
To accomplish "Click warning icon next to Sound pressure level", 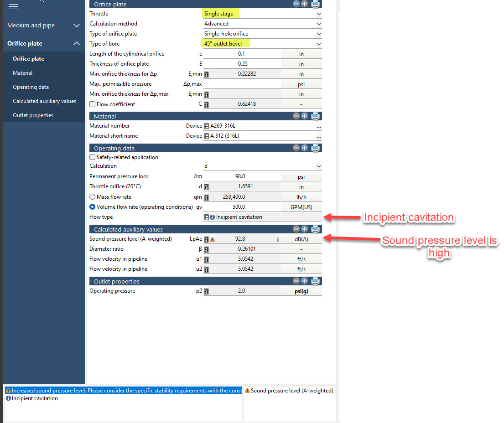I will coord(212,239).
